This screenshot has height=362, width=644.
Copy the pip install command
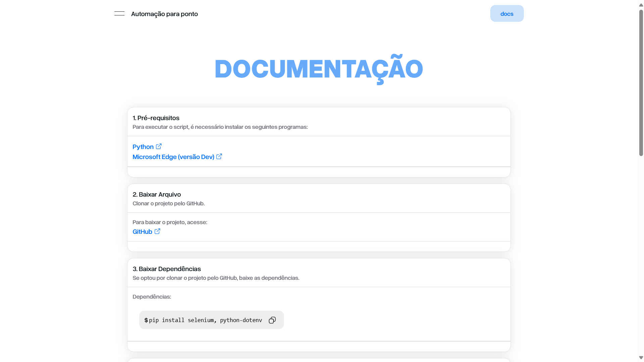[272, 320]
